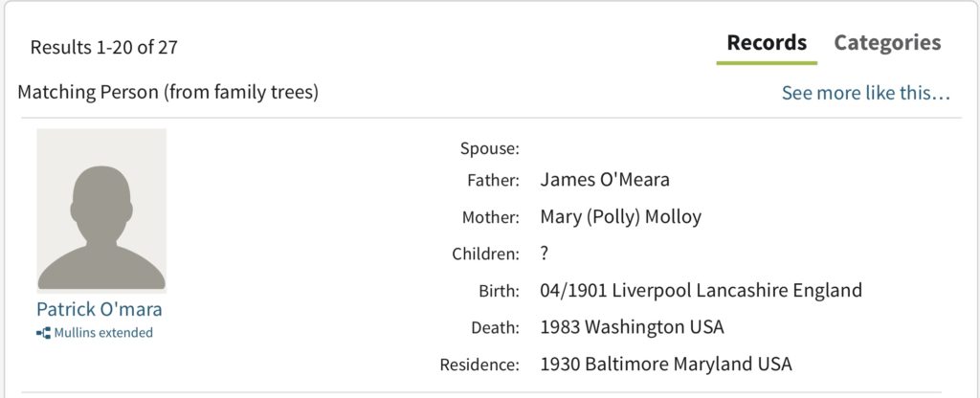Screen dimensions: 980x398
Task: Click the Children field label
Action: pyautogui.click(x=485, y=254)
